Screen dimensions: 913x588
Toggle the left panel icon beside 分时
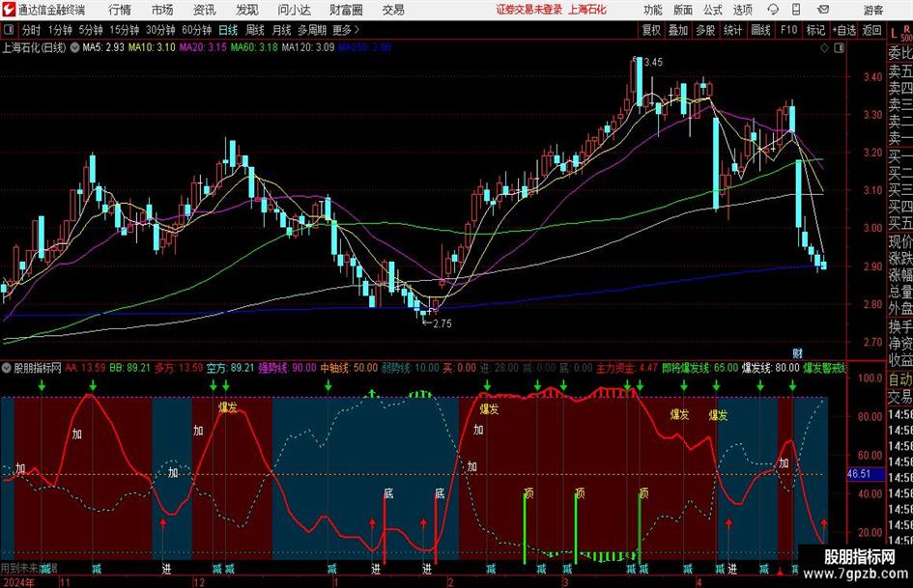click(x=9, y=30)
